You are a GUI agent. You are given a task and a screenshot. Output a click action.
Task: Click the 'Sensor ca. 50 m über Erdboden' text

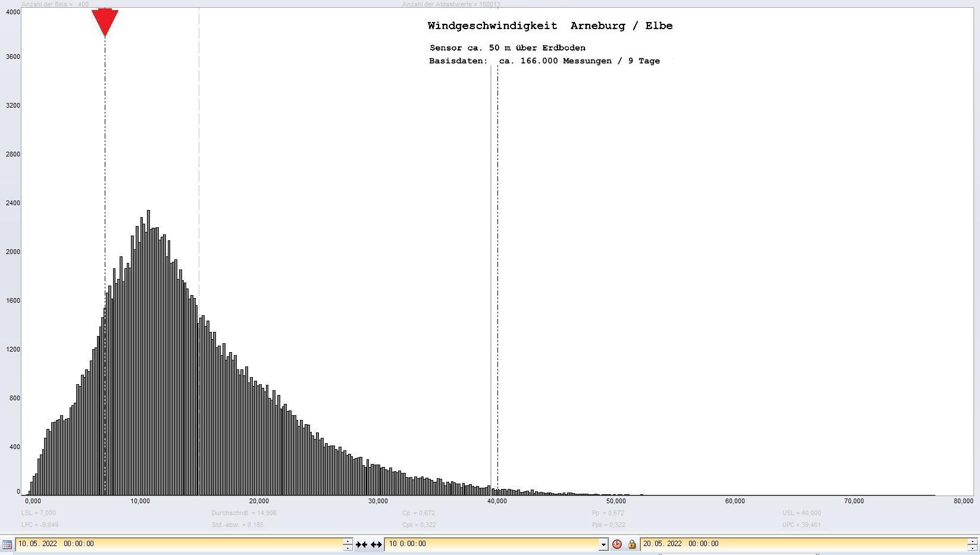tap(508, 48)
